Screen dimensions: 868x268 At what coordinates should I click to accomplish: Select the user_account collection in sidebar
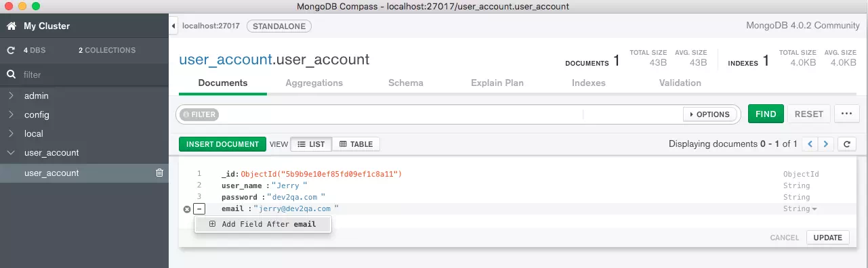click(84, 173)
